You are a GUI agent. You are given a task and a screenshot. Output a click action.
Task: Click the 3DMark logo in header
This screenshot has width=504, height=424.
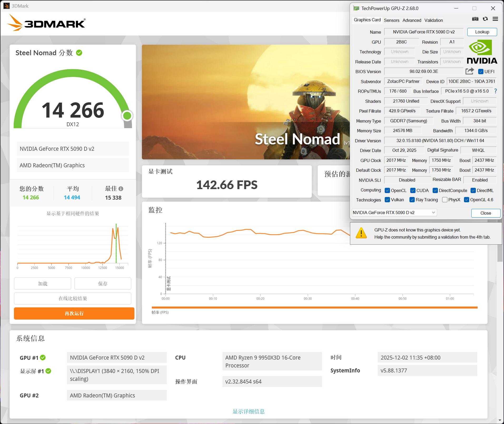(x=46, y=23)
